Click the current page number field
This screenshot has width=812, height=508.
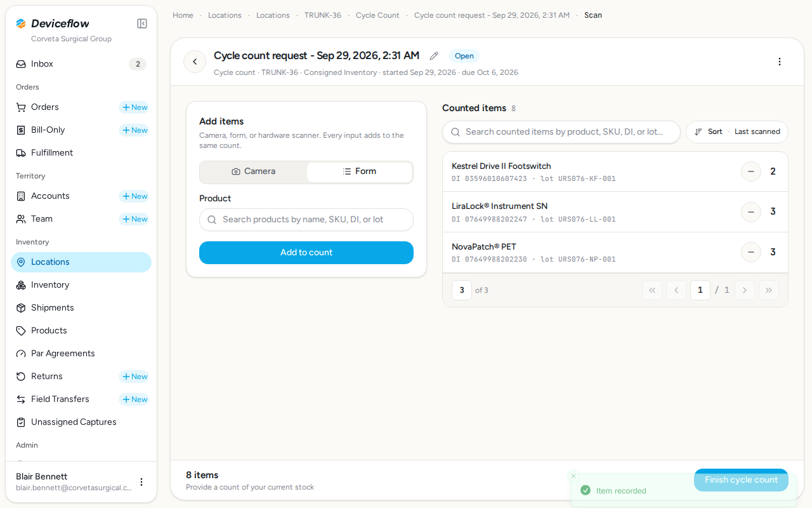click(700, 290)
